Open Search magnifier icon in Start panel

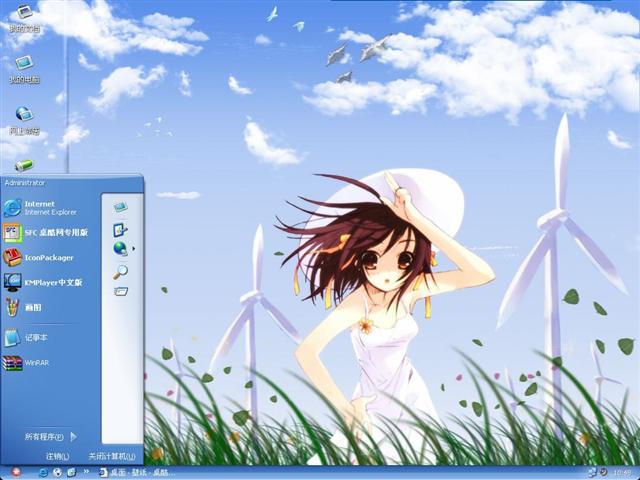[120, 271]
